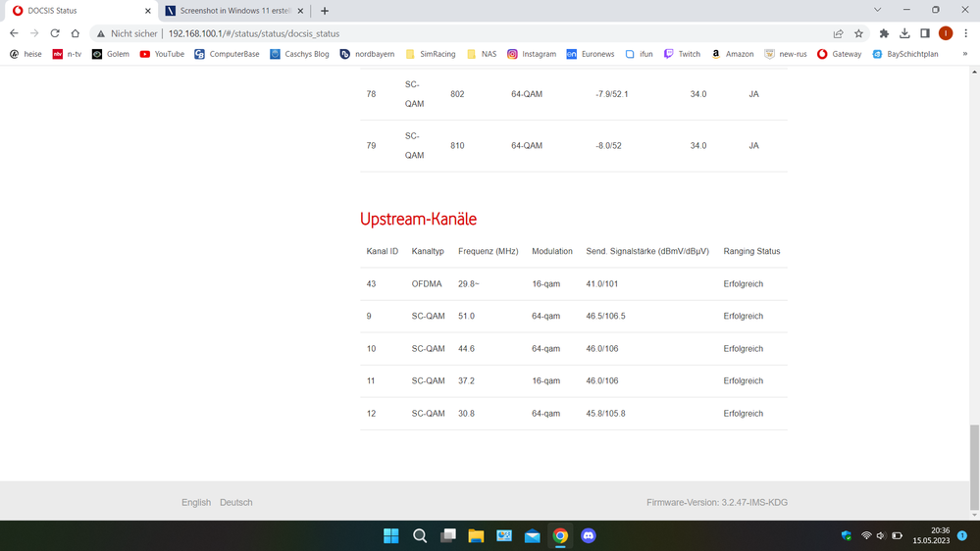Expand the tab search dropdown arrow
This screenshot has width=980, height=551.
[878, 10]
